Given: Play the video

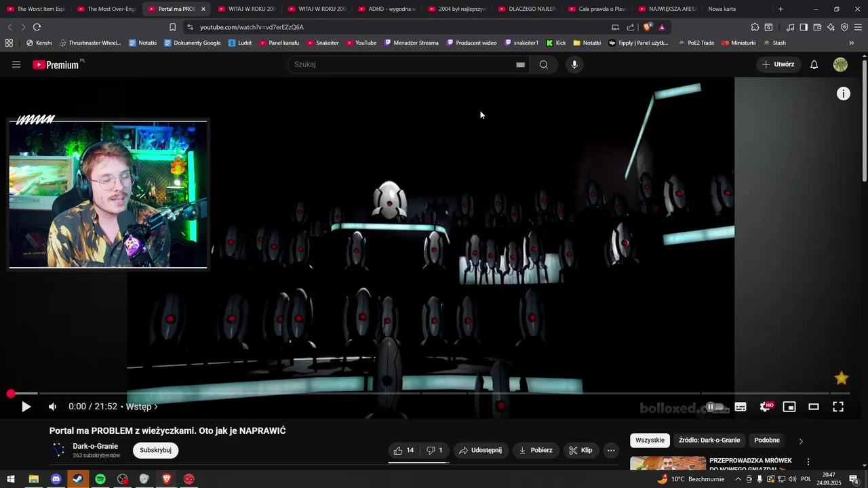Looking at the screenshot, I should (26, 407).
